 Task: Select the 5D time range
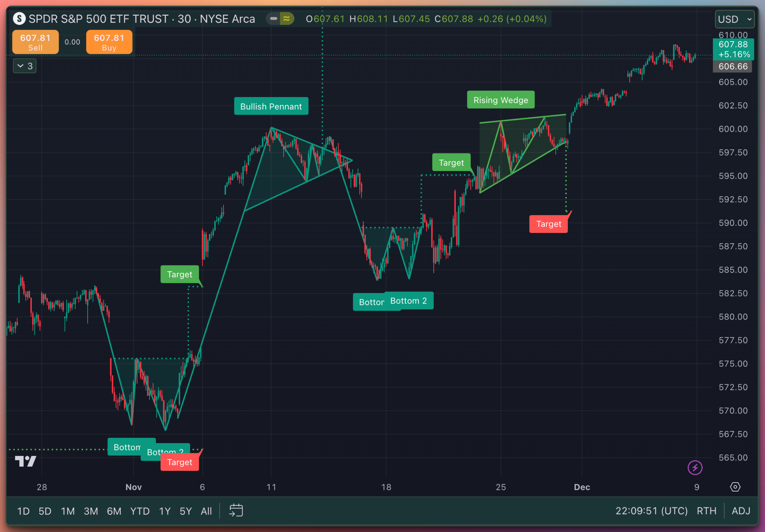click(x=45, y=511)
